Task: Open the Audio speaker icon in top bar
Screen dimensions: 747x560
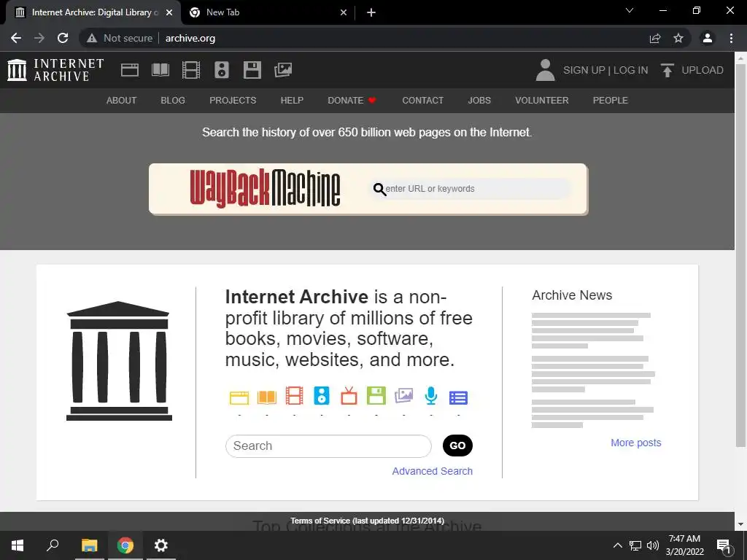Action: (222, 70)
